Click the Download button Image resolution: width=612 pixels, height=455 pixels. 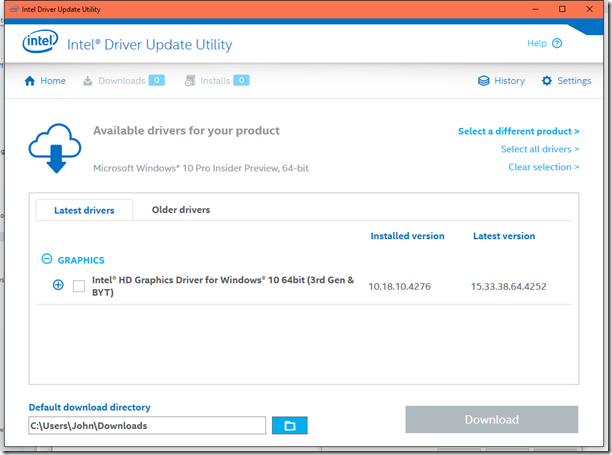pyautogui.click(x=492, y=419)
